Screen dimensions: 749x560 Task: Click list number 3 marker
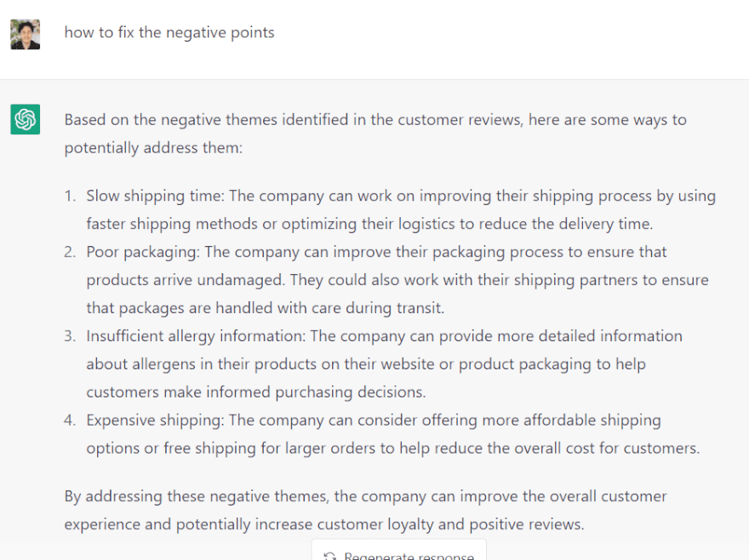pos(70,336)
